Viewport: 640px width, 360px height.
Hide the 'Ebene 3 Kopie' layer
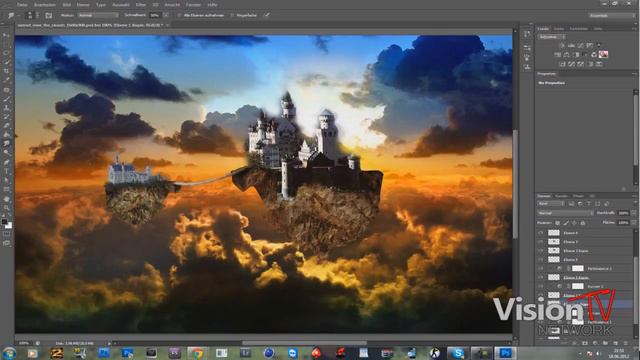click(x=540, y=251)
